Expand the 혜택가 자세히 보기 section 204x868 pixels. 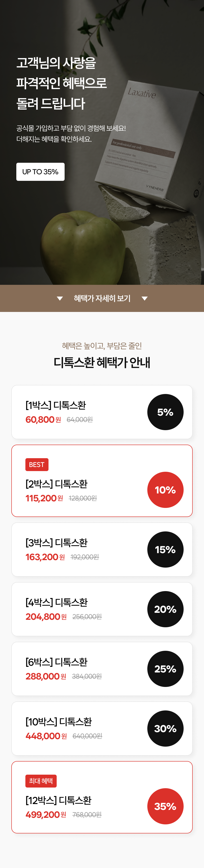pos(102,298)
